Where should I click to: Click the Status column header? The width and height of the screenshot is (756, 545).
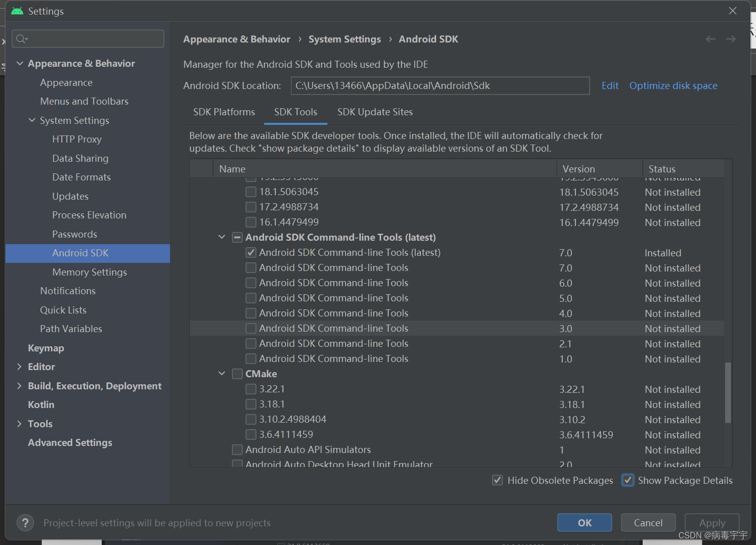683,169
